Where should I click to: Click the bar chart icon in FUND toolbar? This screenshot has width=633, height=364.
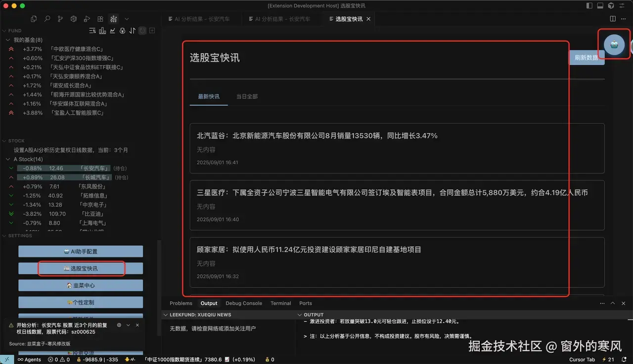coord(103,31)
